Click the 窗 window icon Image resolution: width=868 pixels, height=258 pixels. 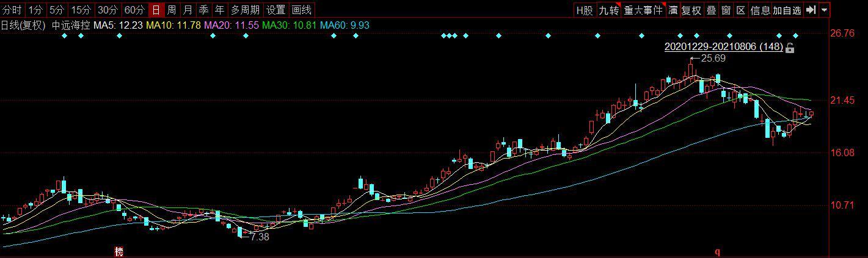(x=726, y=10)
